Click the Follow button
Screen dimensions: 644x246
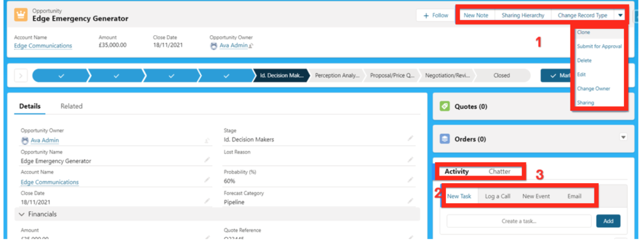point(436,15)
